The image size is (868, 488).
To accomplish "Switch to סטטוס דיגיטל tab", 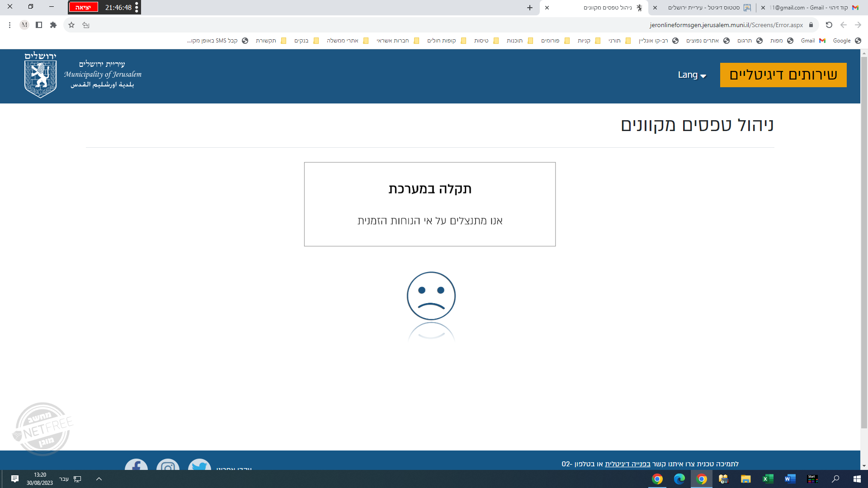I will point(705,8).
